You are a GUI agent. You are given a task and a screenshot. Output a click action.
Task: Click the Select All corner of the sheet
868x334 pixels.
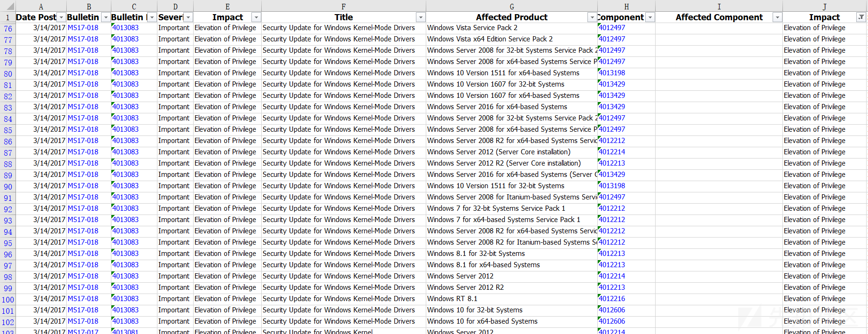click(8, 6)
